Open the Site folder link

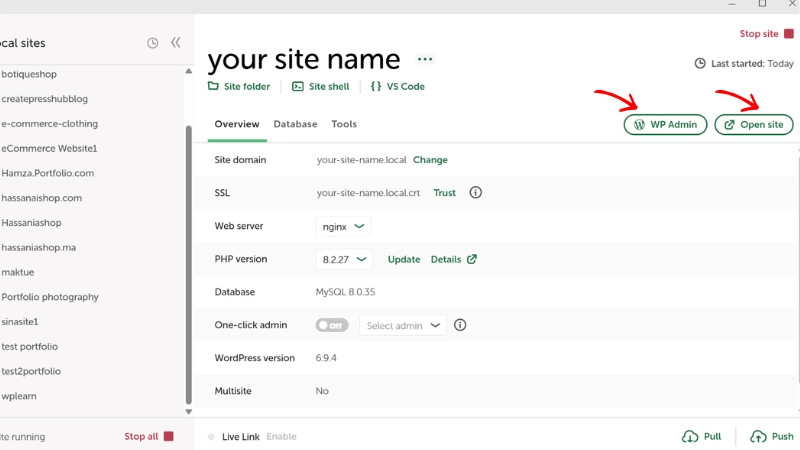(x=247, y=87)
